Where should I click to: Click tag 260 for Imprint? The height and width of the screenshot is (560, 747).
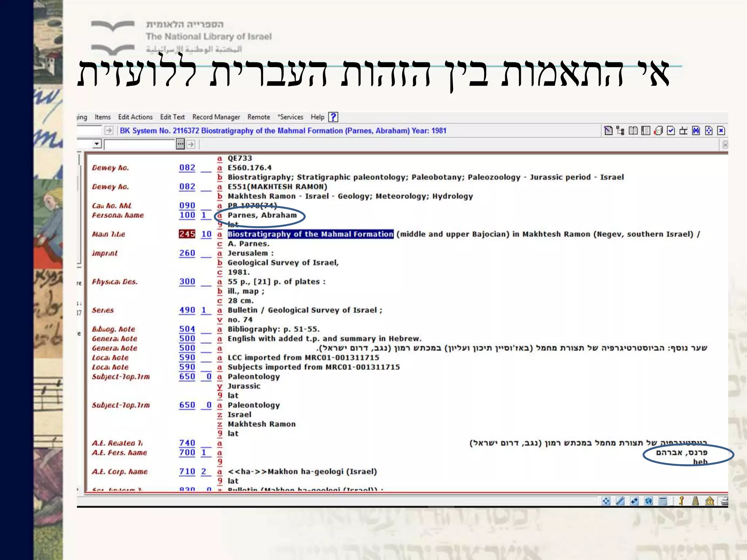(x=187, y=253)
